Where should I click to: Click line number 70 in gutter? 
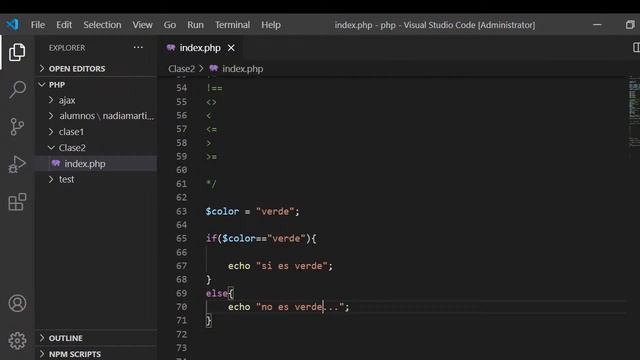pyautogui.click(x=182, y=307)
